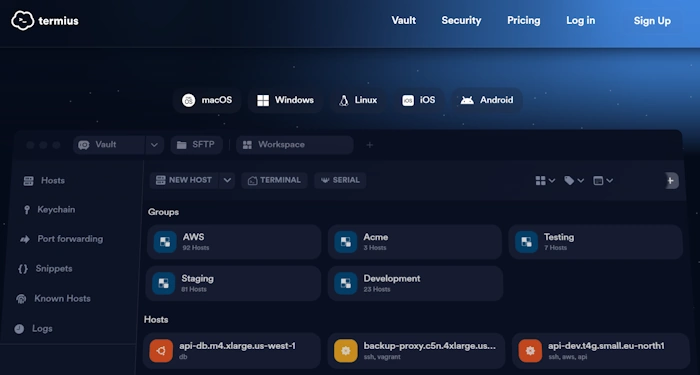700x375 pixels.
Task: Open the tag filter dropdown
Action: pos(574,180)
